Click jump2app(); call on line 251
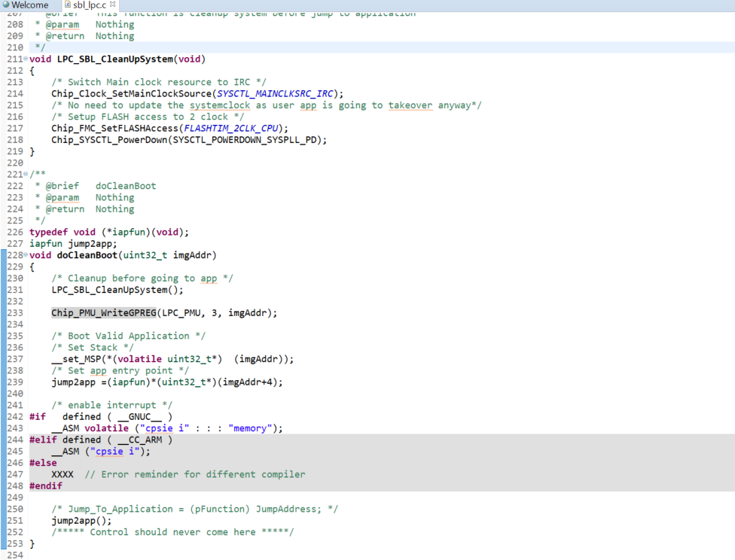 click(81, 521)
